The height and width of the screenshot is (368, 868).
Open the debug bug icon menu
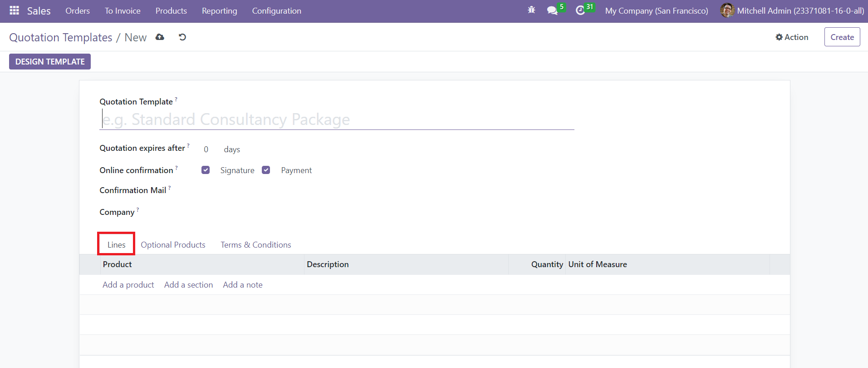coord(531,10)
